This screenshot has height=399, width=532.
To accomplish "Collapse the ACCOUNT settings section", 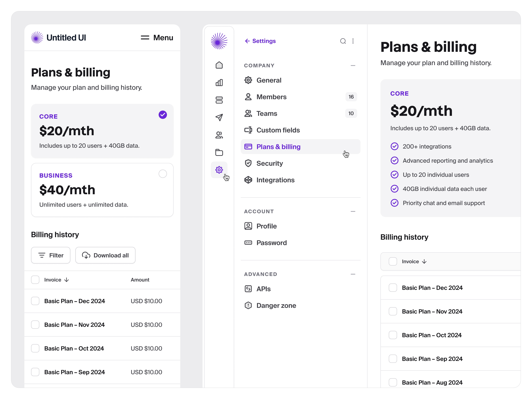I will tap(353, 211).
